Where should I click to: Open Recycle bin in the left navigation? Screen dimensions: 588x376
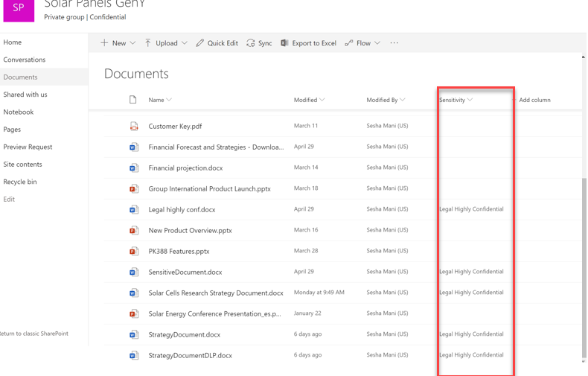(20, 182)
